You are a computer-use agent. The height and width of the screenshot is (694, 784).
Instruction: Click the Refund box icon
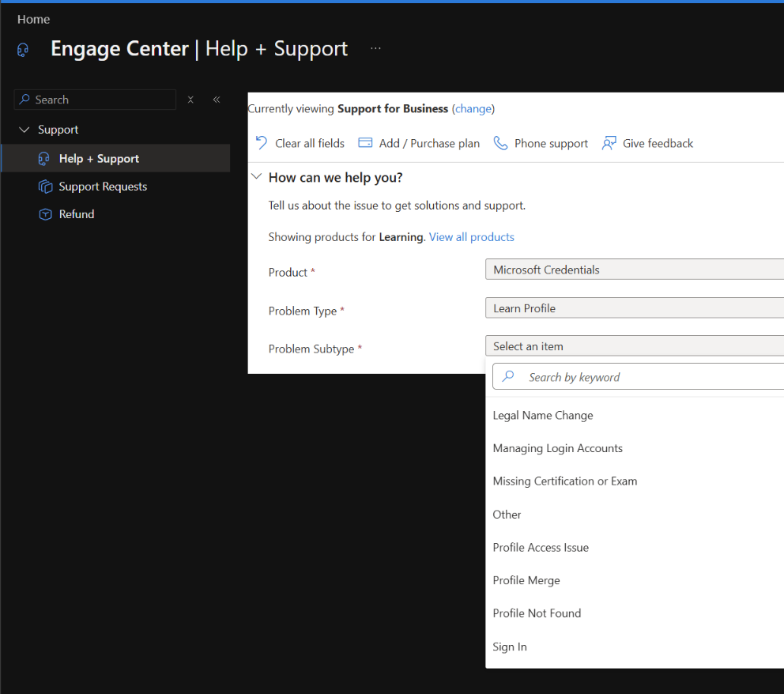(x=45, y=214)
